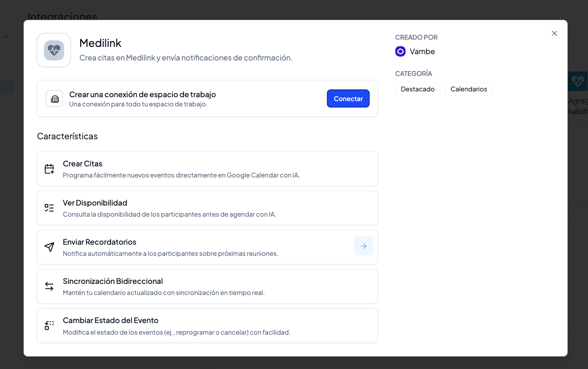The height and width of the screenshot is (369, 588).
Task: Open the Sincronización Bidireccional feature title
Action: click(x=113, y=281)
